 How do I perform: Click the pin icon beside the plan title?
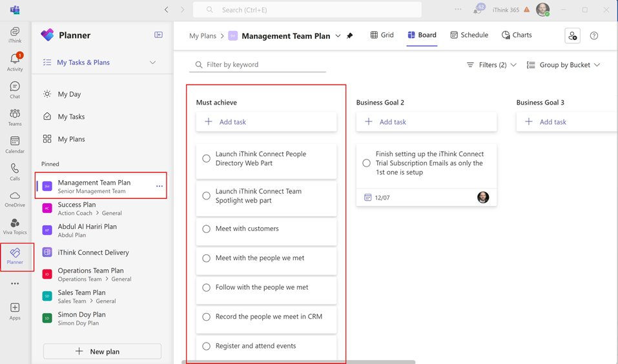pos(350,36)
